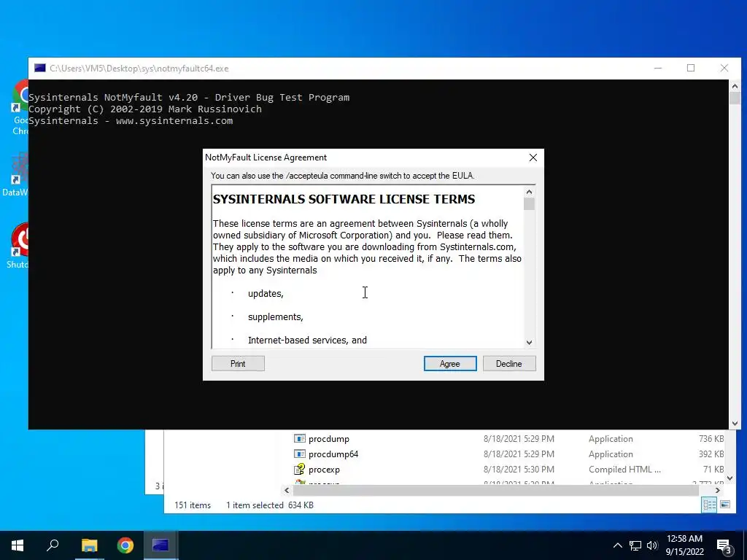Open the notification center icon
Viewport: 747px width, 560px height.
[x=724, y=546]
